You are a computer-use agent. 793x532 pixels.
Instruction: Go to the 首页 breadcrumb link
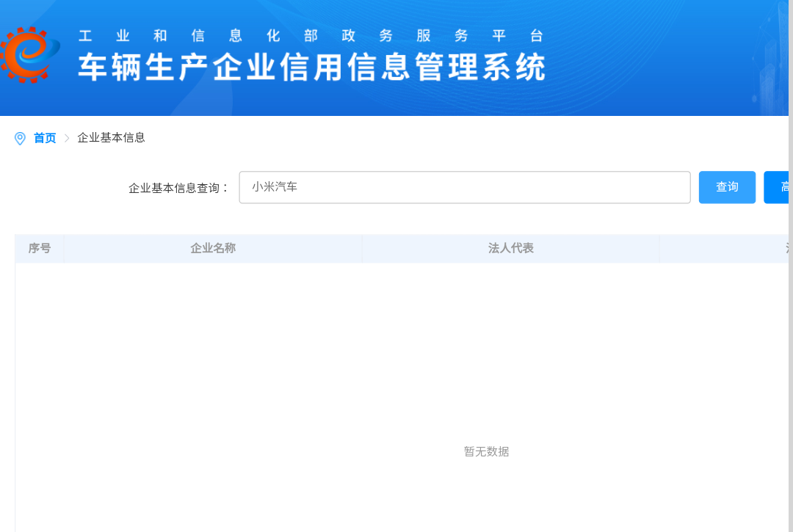coord(45,138)
